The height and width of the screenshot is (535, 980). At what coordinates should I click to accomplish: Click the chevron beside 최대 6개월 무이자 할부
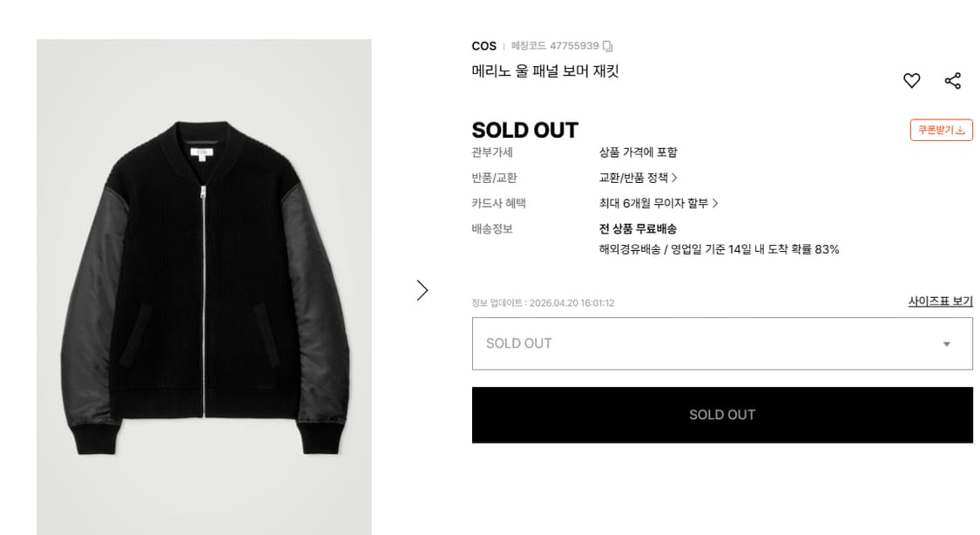click(x=716, y=203)
